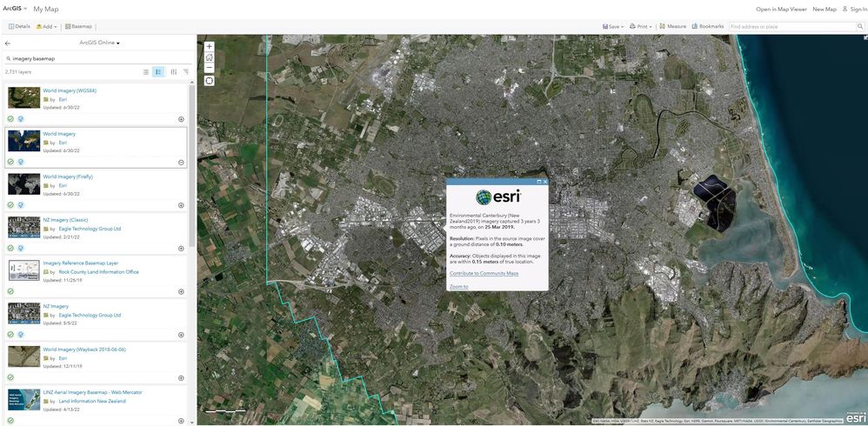This screenshot has width=868, height=426.
Task: Click Living Atlas badge on World Imagery (WGS84)
Action: pyautogui.click(x=21, y=118)
